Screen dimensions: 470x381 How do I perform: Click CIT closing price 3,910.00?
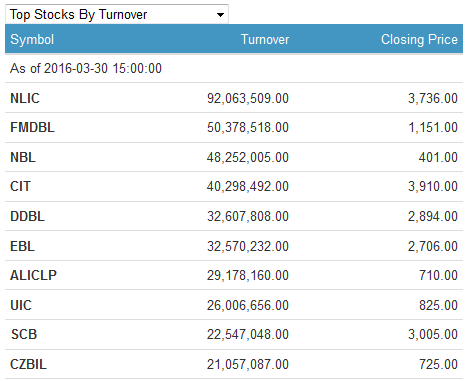click(433, 186)
